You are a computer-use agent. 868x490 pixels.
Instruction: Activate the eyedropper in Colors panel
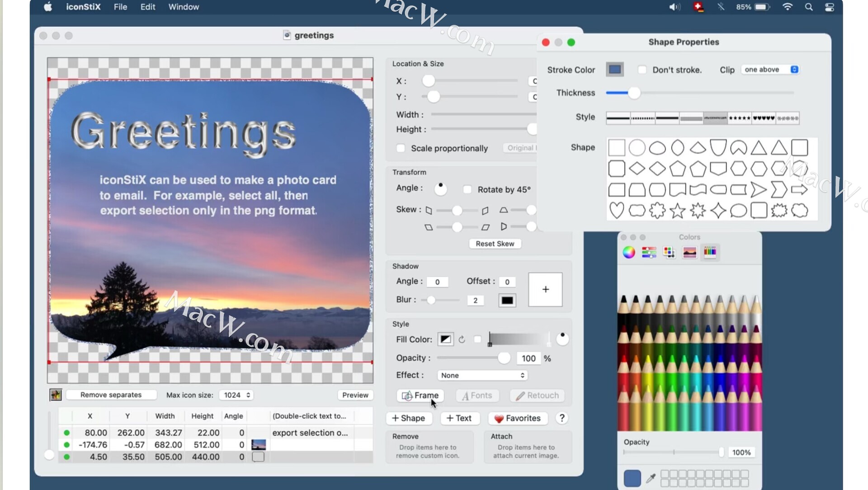pos(651,477)
